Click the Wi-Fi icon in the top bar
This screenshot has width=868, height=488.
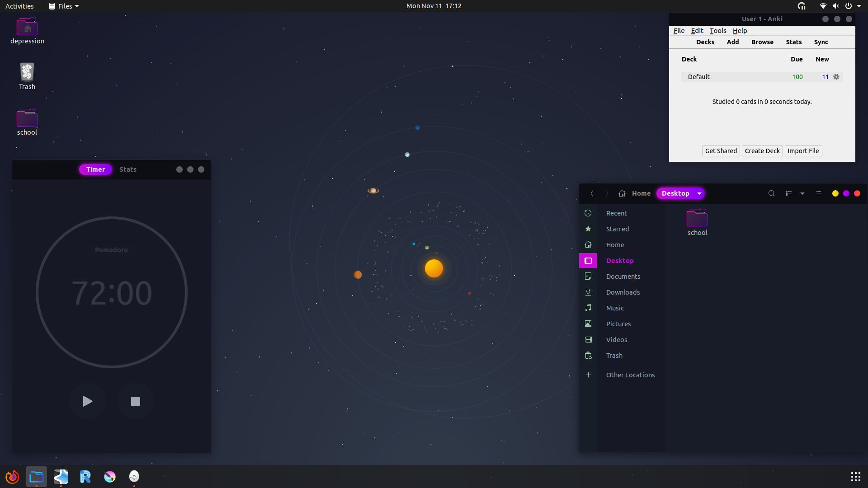[823, 6]
